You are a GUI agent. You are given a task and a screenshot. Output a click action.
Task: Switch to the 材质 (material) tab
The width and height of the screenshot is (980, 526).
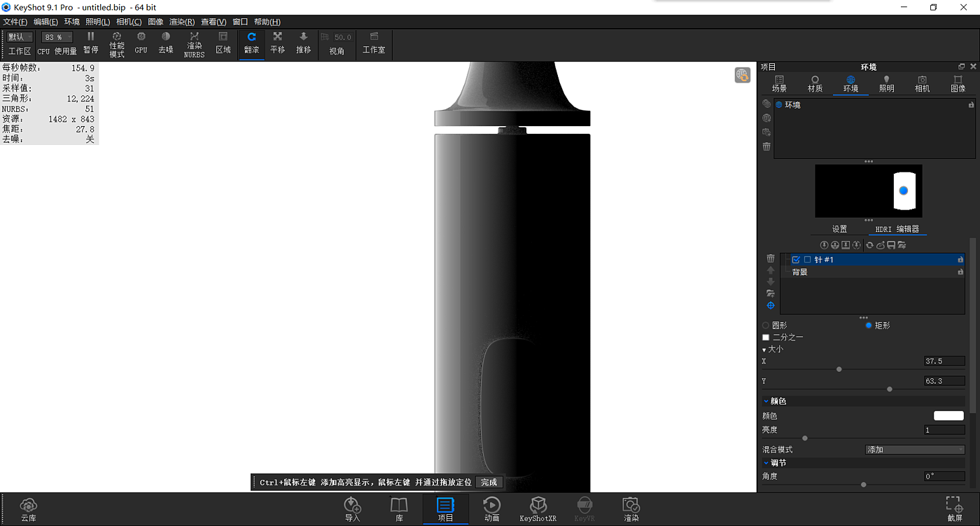pyautogui.click(x=815, y=84)
